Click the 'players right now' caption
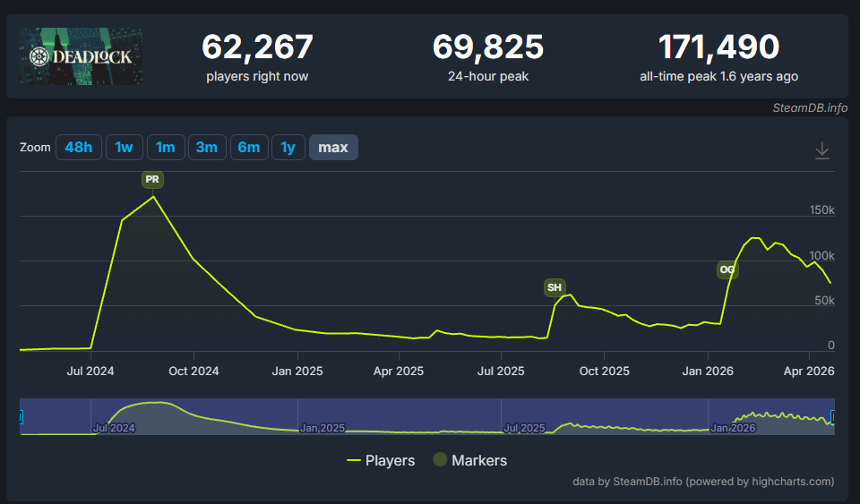Screen dimensions: 860x504 click(x=257, y=77)
